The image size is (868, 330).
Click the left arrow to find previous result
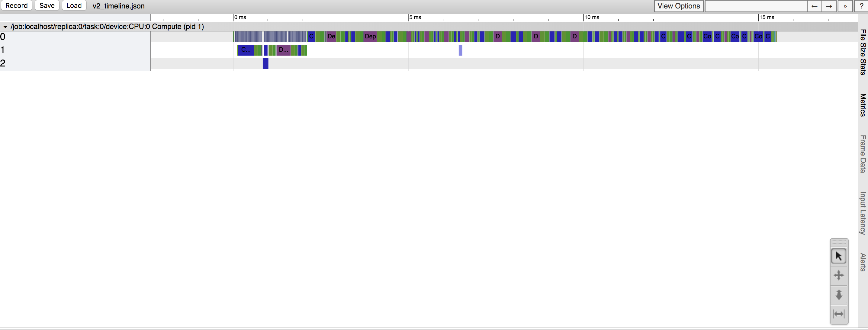(x=815, y=6)
